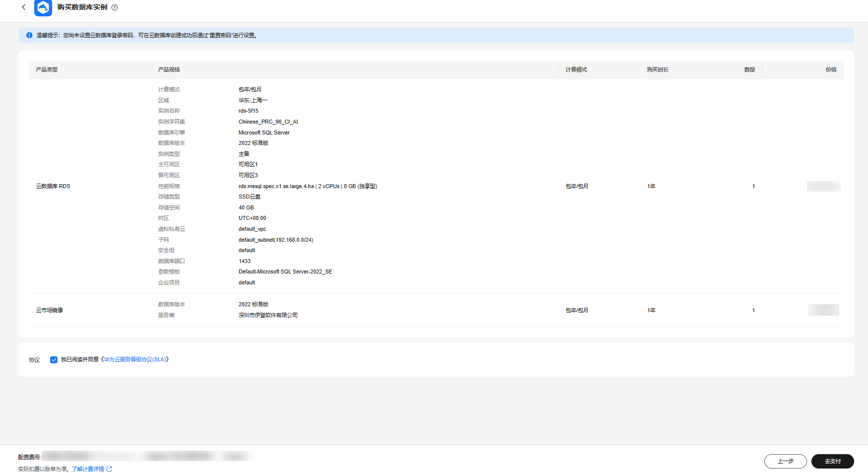Click the 协议 label
This screenshot has height=473, width=868.
(34, 360)
